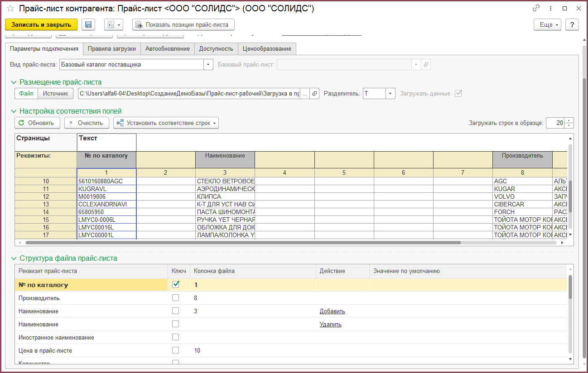The image size is (588, 373).
Task: Select cell 5610160880AGC
Action: pos(106,181)
